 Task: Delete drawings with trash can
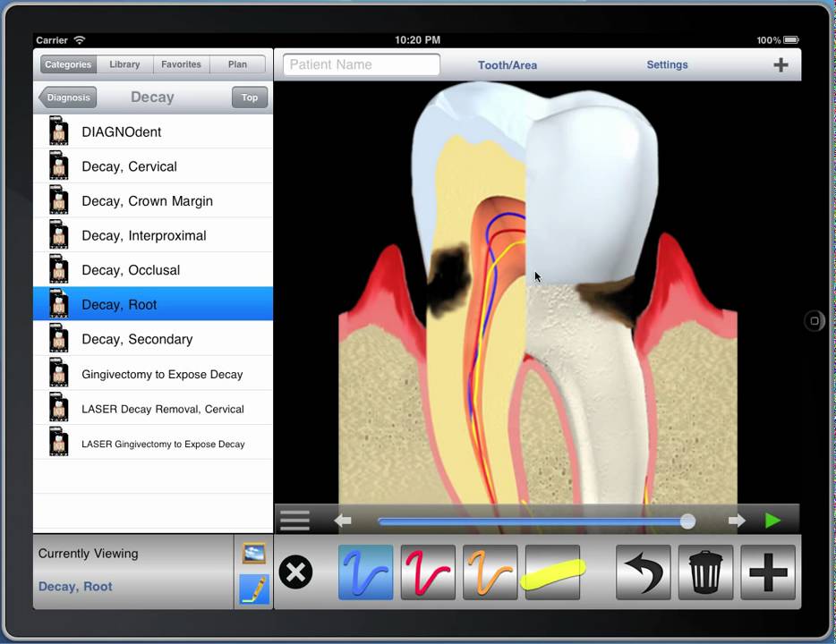[x=705, y=572]
